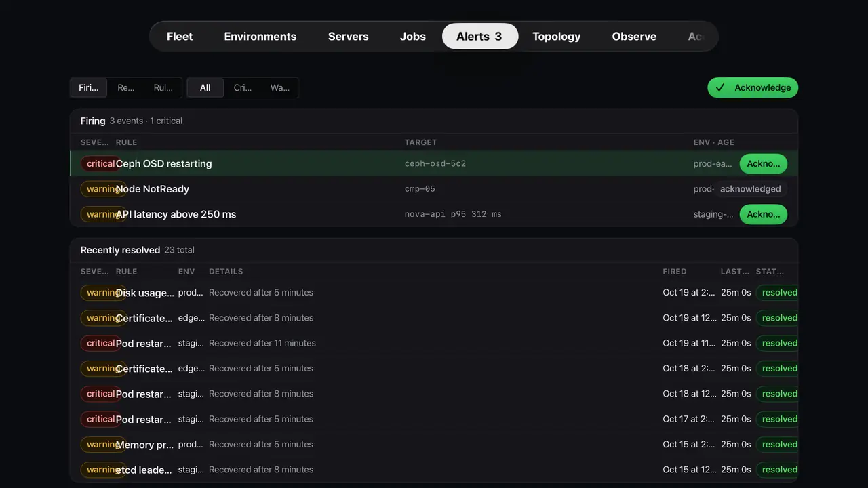The width and height of the screenshot is (868, 488).
Task: Select the Node NotReady rule name
Action: [153, 189]
